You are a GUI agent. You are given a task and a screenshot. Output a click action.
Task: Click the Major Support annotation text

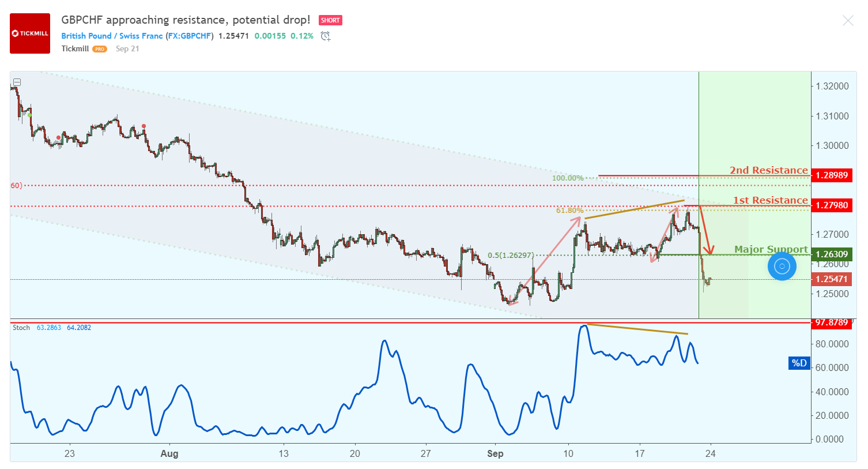coord(771,249)
